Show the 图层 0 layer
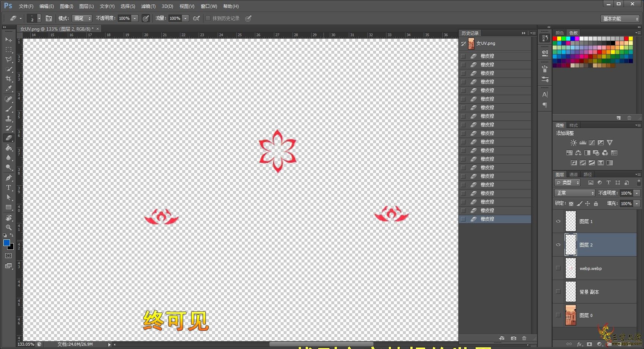This screenshot has width=644, height=349. 558,315
